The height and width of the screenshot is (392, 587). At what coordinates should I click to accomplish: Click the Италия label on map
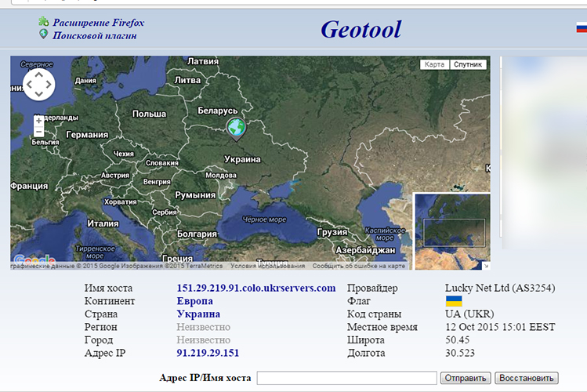point(103,223)
